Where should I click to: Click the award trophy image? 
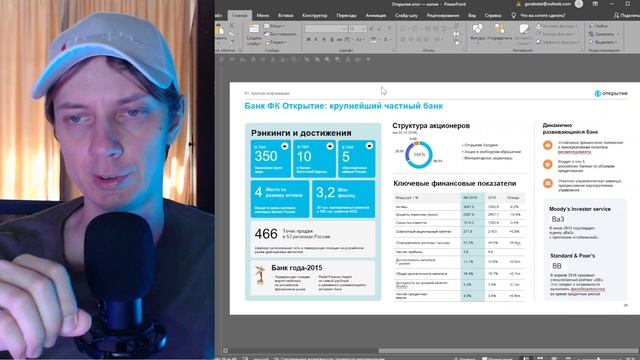tap(260, 274)
